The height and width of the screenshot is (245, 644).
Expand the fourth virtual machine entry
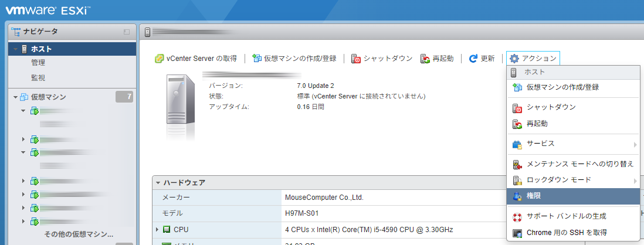click(23, 181)
